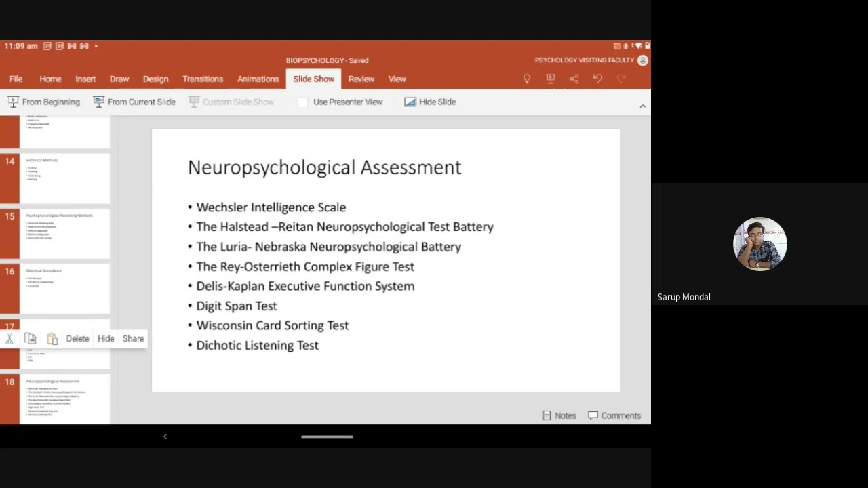Open the File menu

[16, 79]
